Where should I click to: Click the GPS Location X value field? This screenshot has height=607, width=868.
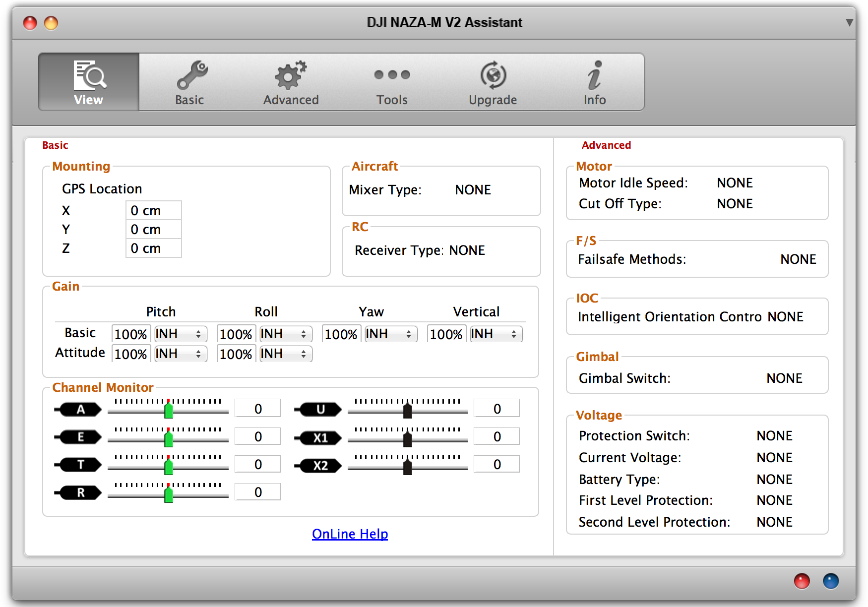coord(154,210)
